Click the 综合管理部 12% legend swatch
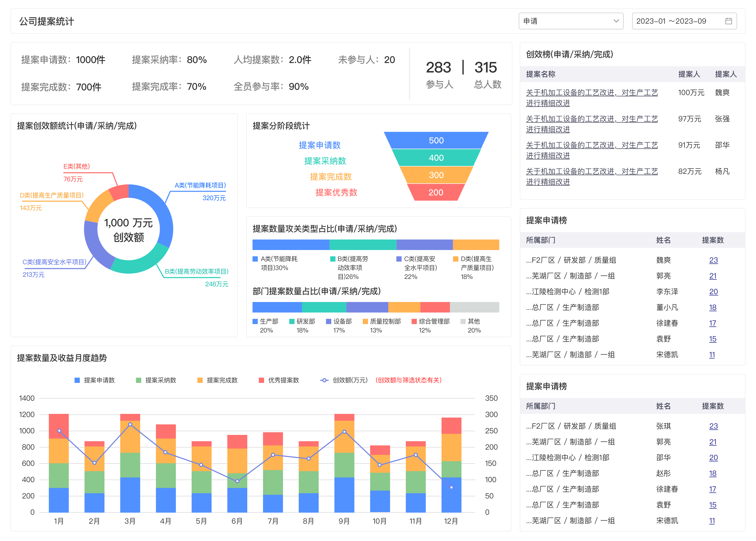 point(414,321)
